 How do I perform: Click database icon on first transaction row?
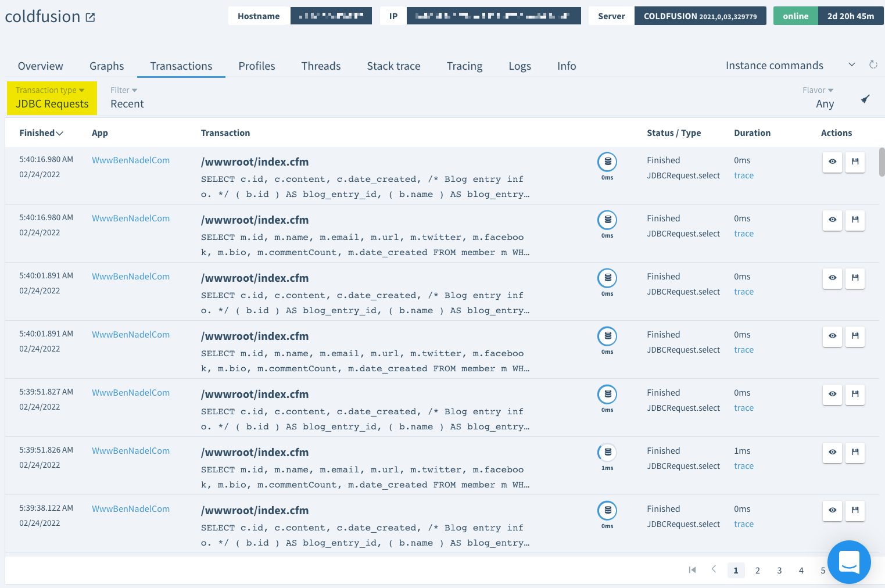(x=607, y=162)
